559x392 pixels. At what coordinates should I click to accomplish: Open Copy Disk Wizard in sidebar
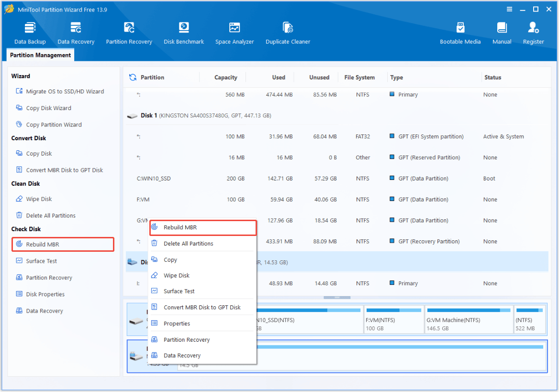tap(44, 108)
